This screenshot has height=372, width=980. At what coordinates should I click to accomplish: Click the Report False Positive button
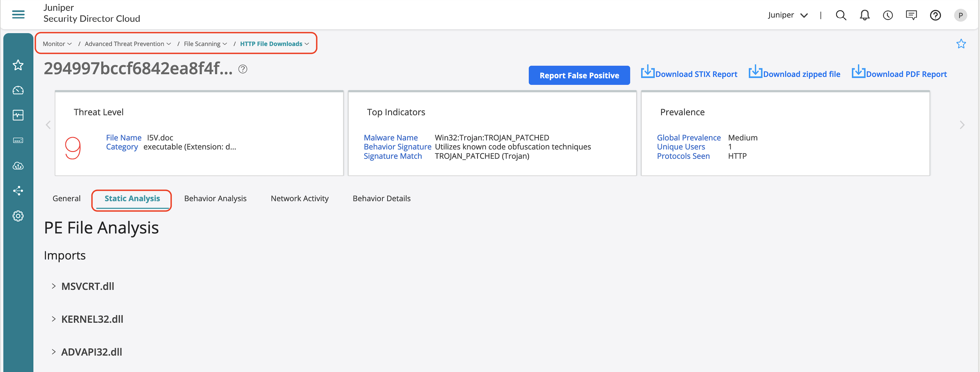(579, 75)
